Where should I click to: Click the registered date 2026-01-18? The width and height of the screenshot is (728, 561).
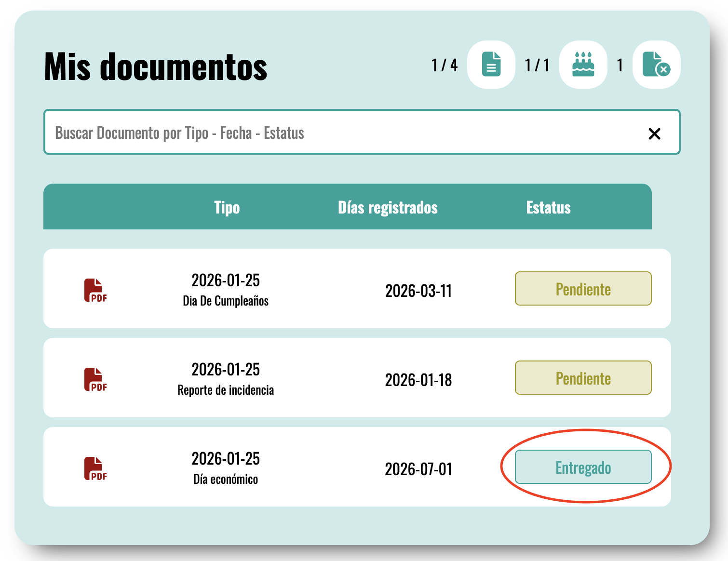(418, 380)
